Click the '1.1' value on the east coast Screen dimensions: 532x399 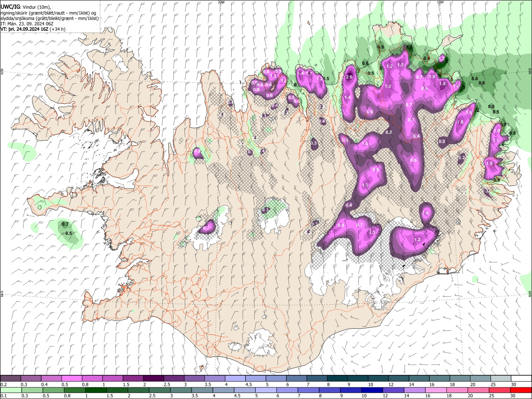coord(495,141)
